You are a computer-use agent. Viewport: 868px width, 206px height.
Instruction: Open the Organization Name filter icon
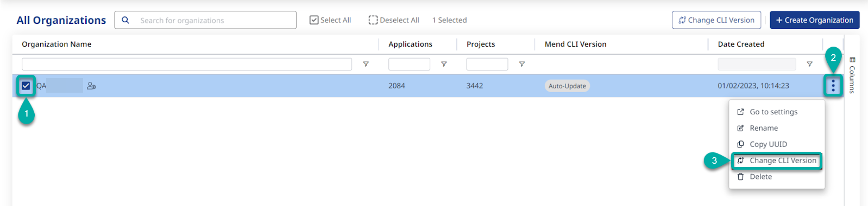point(366,64)
